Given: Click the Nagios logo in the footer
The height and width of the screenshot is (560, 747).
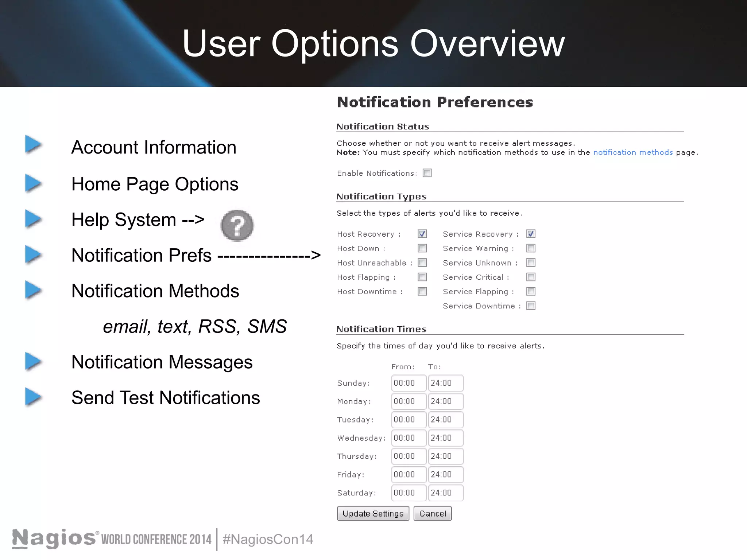Looking at the screenshot, I should coord(55,538).
